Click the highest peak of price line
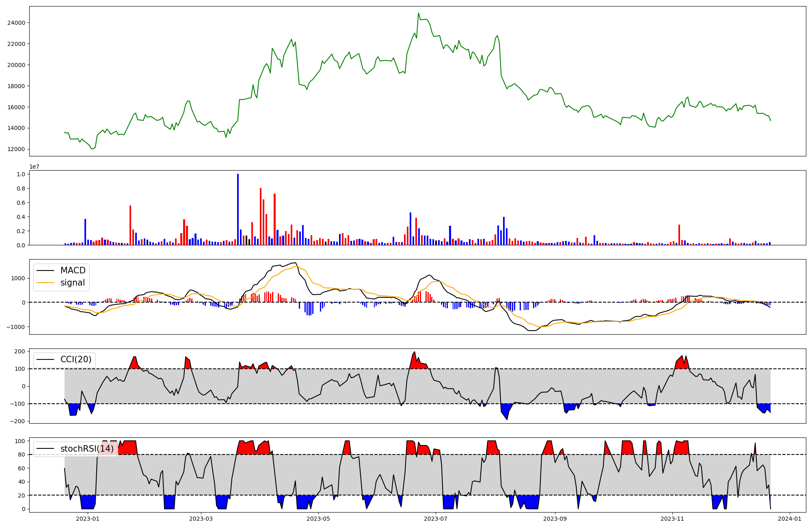 [x=419, y=13]
